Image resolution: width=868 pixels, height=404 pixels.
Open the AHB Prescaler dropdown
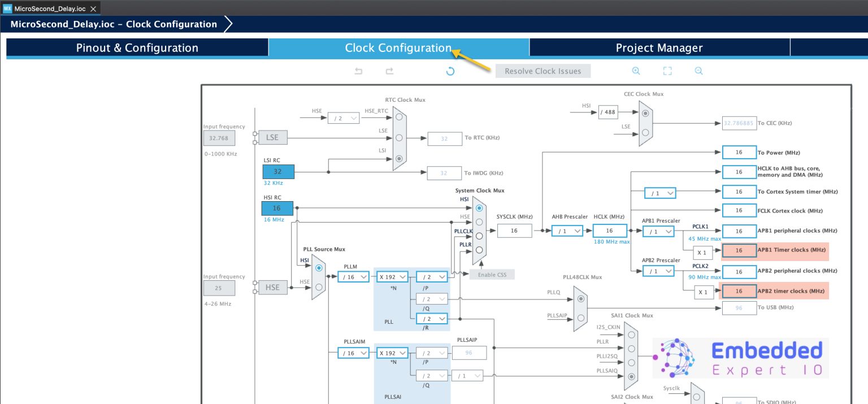pos(567,231)
